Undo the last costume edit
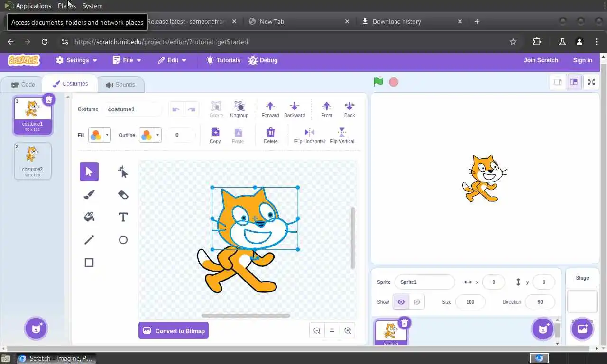The width and height of the screenshot is (607, 364). click(176, 109)
